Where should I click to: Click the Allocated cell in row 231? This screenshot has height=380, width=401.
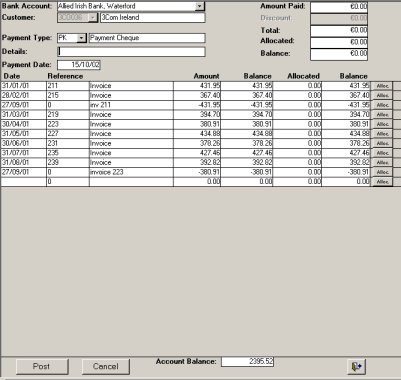[x=297, y=143]
